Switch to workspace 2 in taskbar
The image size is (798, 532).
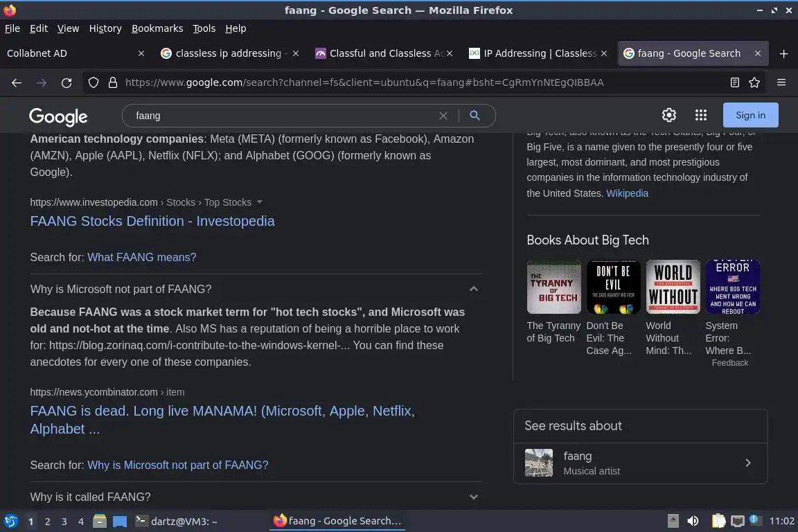47,522
